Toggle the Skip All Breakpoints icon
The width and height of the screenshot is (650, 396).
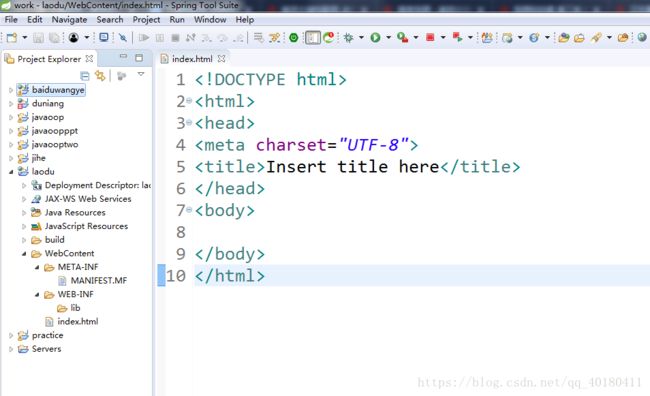123,38
